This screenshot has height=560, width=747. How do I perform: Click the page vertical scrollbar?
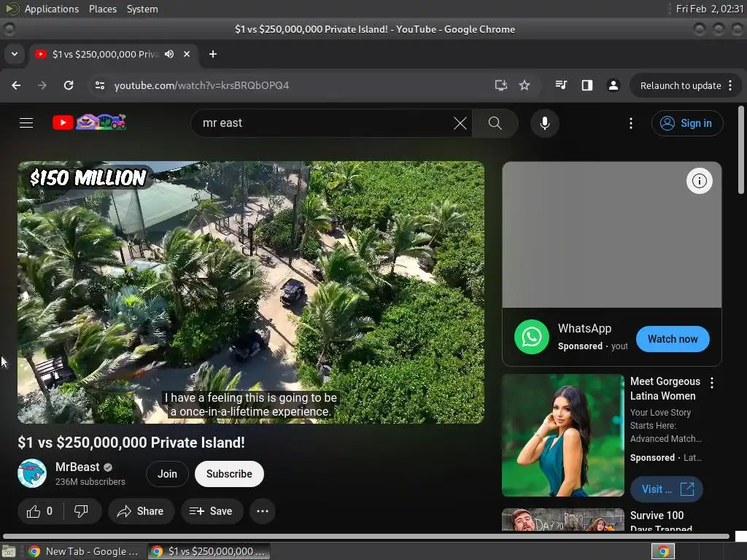click(741, 150)
